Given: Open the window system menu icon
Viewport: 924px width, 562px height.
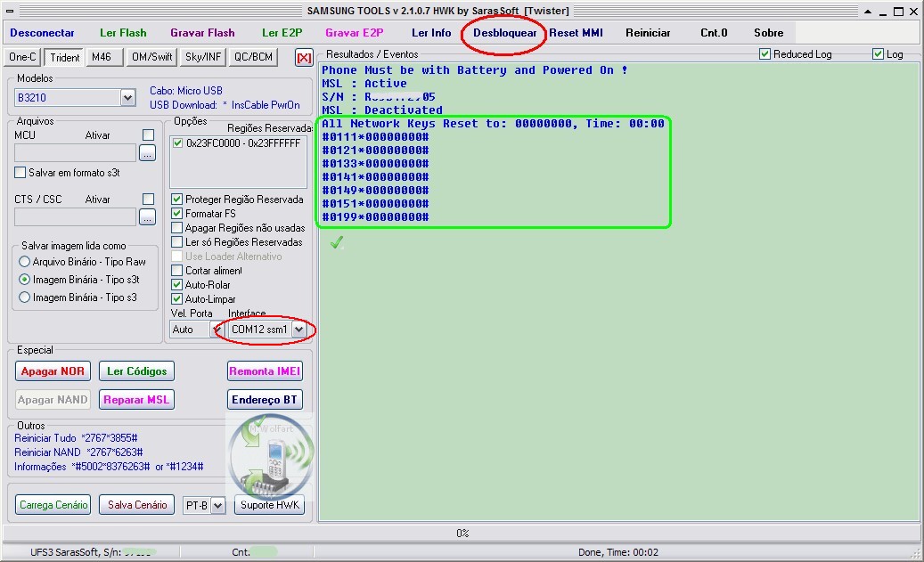Looking at the screenshot, I should pyautogui.click(x=10, y=12).
